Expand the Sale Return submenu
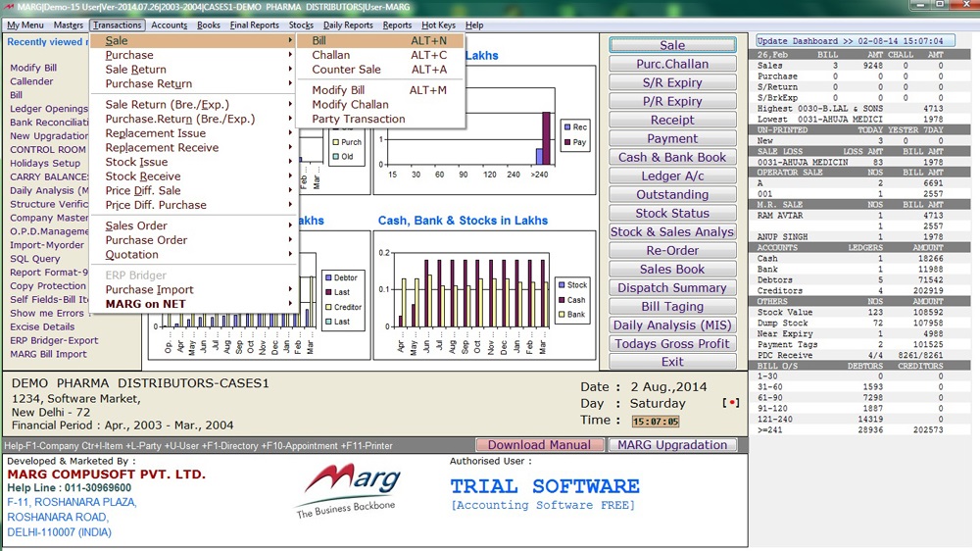Screen dimensions: 980x551 pos(193,70)
